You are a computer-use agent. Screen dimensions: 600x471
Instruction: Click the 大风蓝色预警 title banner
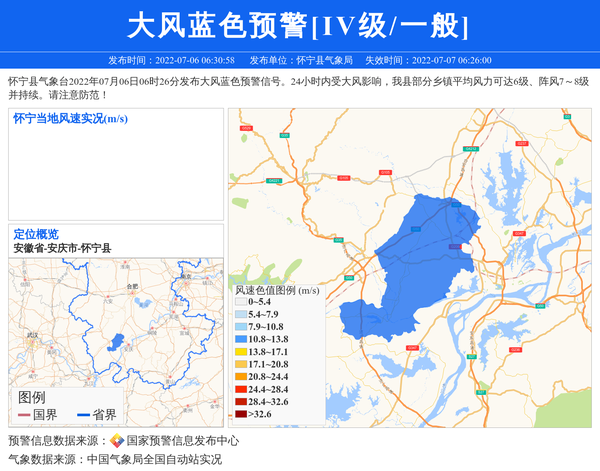[299, 25]
